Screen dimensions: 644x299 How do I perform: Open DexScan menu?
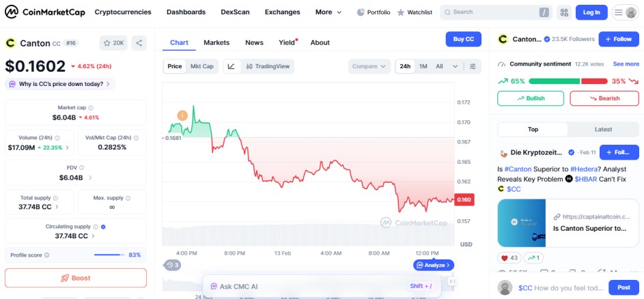pyautogui.click(x=235, y=12)
